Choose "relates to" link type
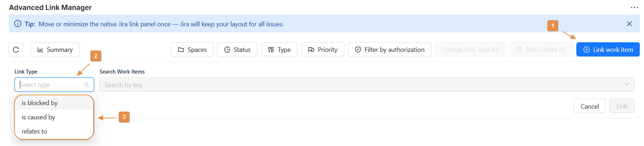This screenshot has width=644, height=146. tap(34, 131)
